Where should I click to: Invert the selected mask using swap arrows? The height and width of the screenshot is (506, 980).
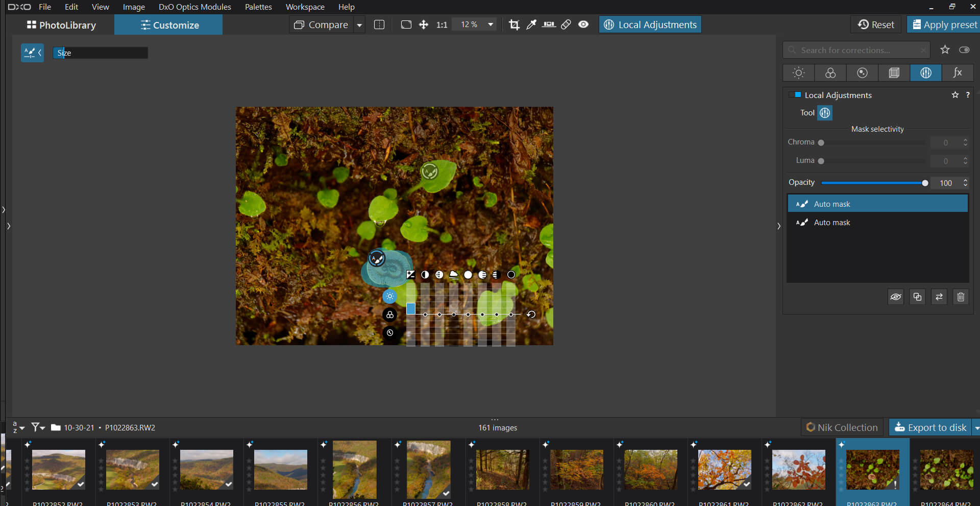click(x=939, y=297)
